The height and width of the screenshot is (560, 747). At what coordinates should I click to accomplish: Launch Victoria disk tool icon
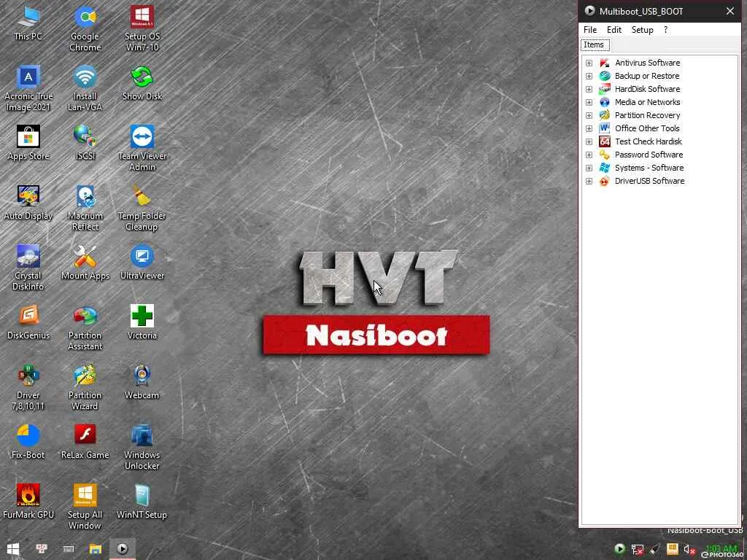(x=142, y=322)
